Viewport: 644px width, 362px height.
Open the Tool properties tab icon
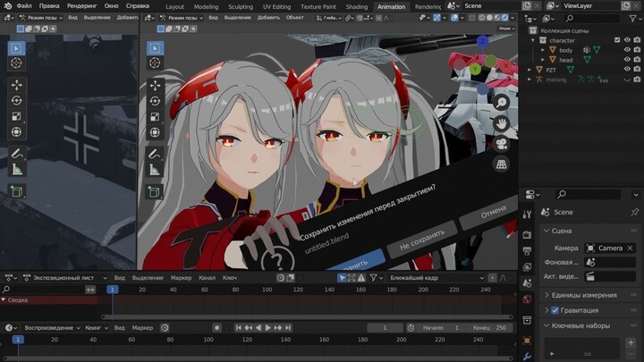[527, 215]
